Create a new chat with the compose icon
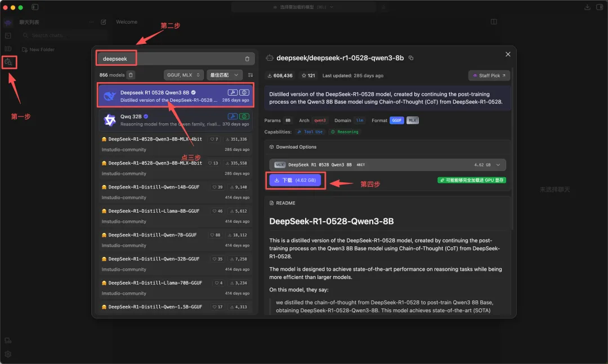Image resolution: width=608 pixels, height=364 pixels. pyautogui.click(x=104, y=22)
